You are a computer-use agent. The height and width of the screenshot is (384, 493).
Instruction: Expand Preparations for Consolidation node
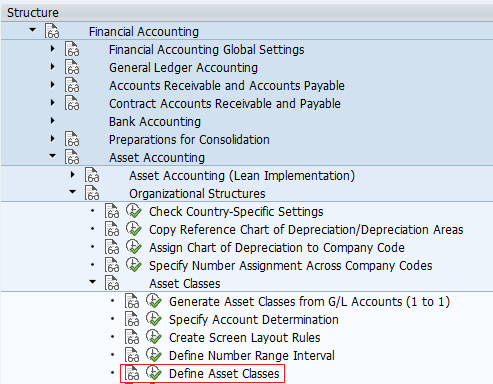(x=52, y=139)
